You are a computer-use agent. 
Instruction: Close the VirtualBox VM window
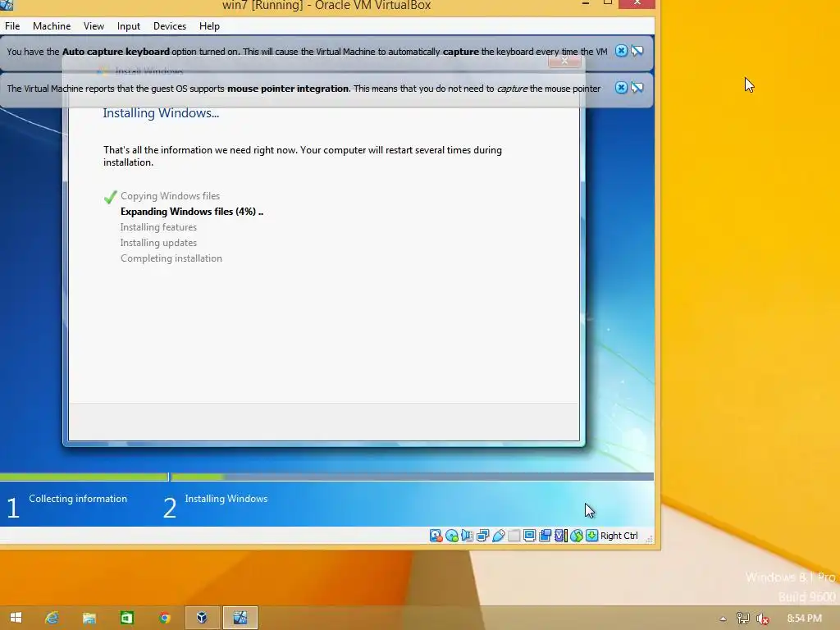637,3
